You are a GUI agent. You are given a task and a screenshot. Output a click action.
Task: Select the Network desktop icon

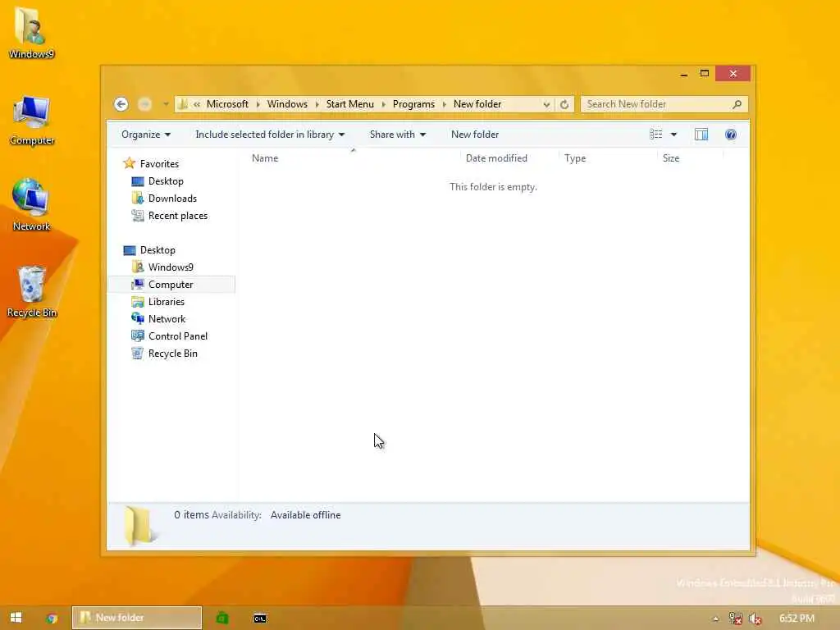tap(32, 205)
